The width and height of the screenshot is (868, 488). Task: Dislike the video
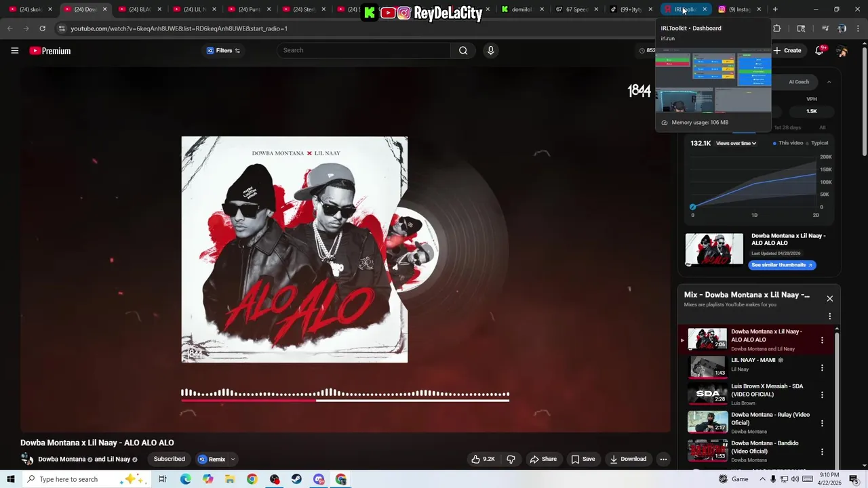coord(511,459)
